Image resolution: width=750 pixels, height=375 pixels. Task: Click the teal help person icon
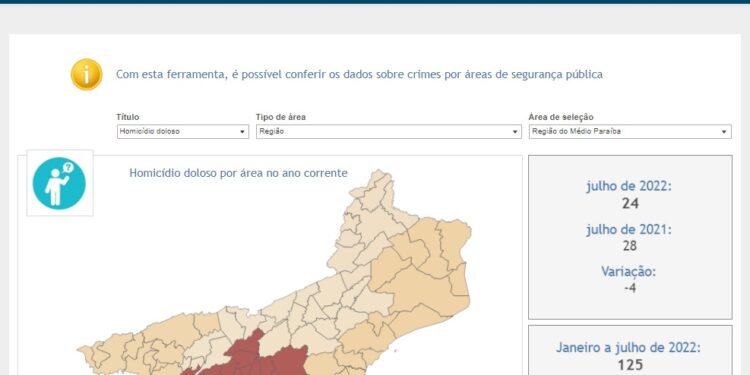point(59,184)
